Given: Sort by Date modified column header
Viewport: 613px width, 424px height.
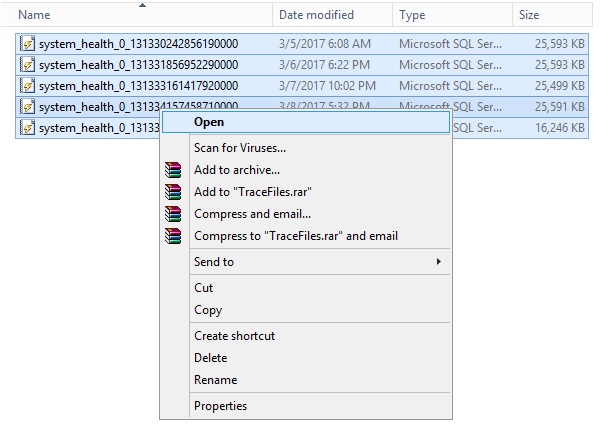Looking at the screenshot, I should (x=316, y=15).
